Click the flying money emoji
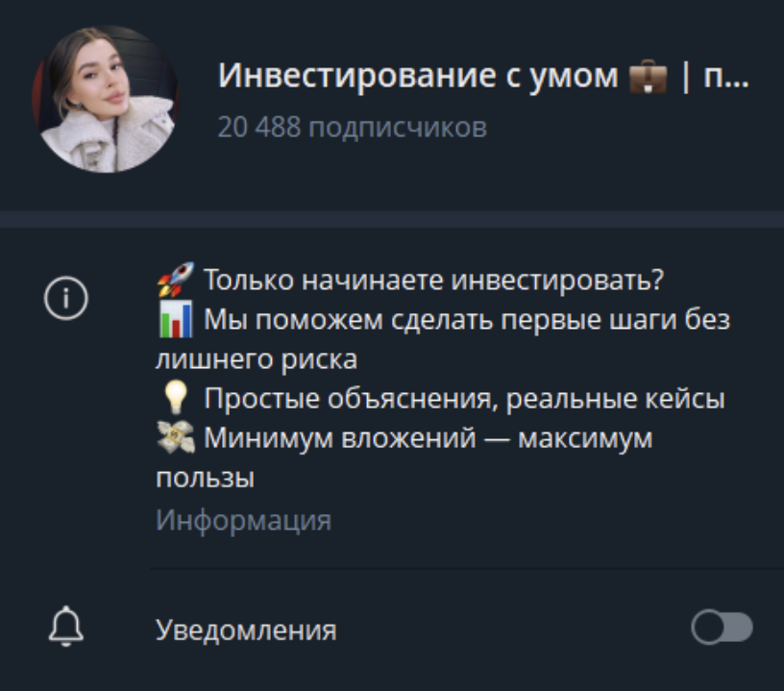Image resolution: width=784 pixels, height=691 pixels. point(176,437)
